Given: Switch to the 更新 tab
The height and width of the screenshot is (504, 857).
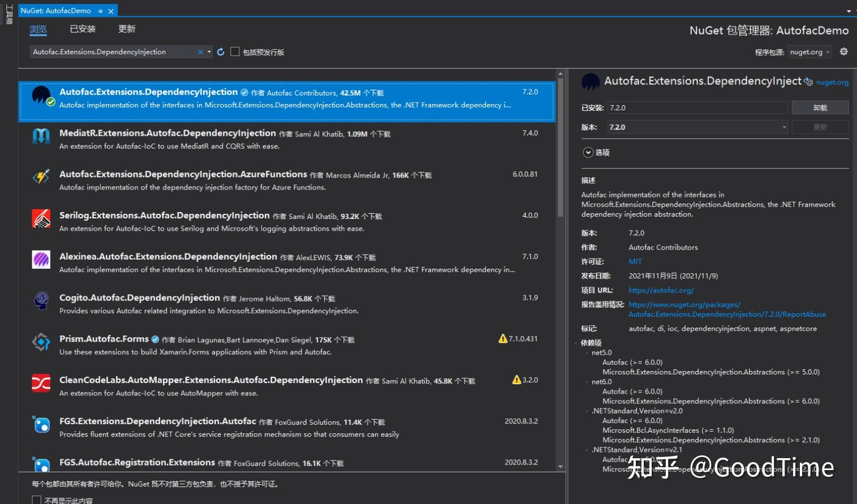Looking at the screenshot, I should (x=127, y=29).
